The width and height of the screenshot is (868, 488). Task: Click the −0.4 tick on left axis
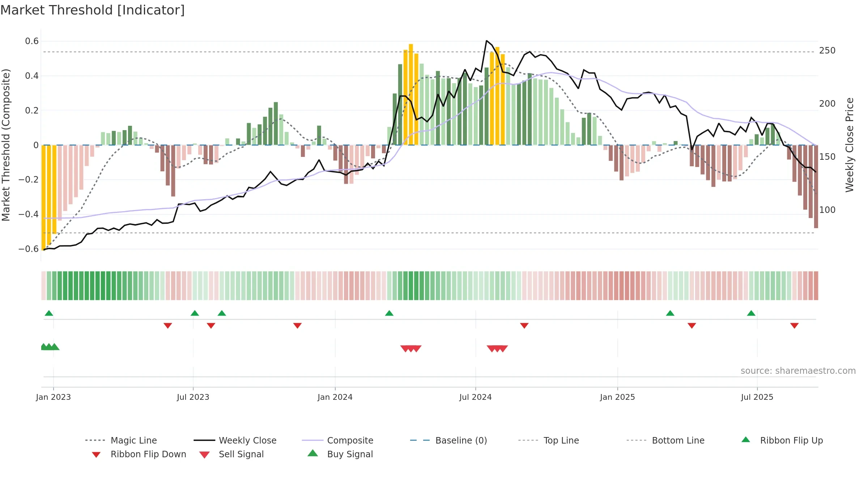pos(29,214)
